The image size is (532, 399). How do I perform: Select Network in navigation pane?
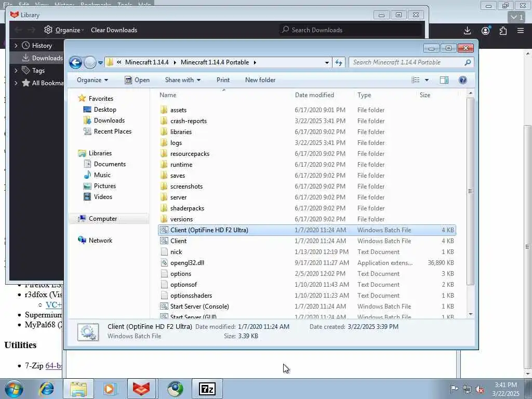100,241
